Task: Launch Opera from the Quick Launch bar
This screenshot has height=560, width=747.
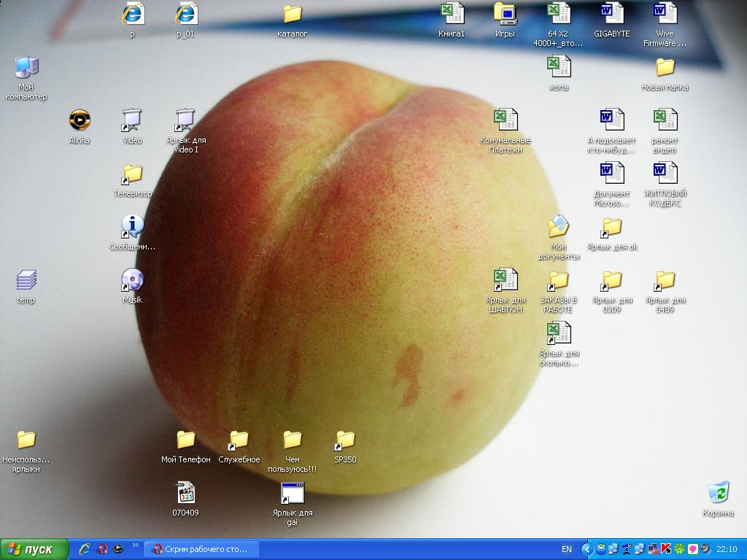Action: 102,549
